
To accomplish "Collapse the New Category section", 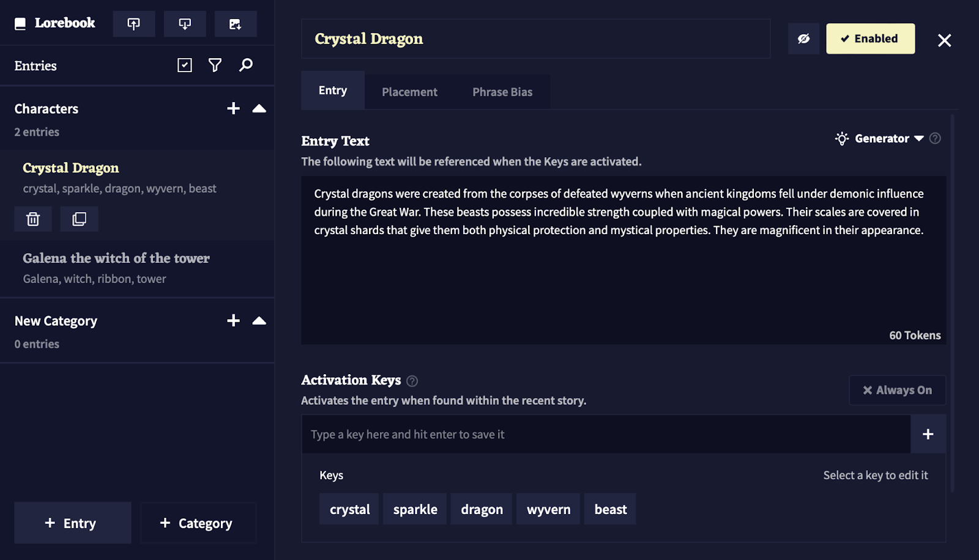I will 259,321.
